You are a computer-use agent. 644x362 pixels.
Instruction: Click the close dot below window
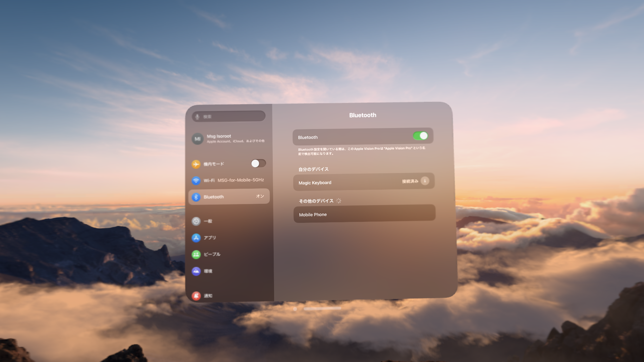295,309
